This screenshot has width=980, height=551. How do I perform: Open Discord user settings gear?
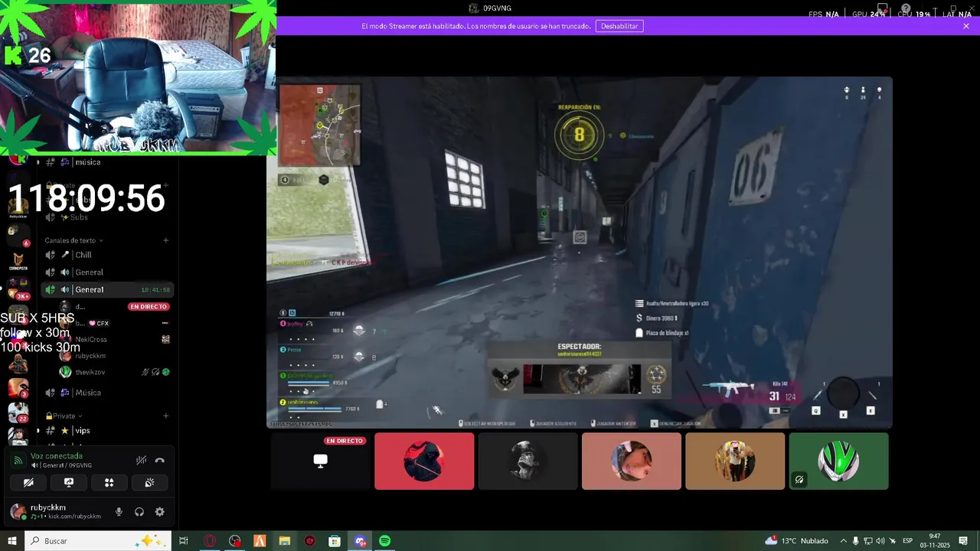point(159,512)
